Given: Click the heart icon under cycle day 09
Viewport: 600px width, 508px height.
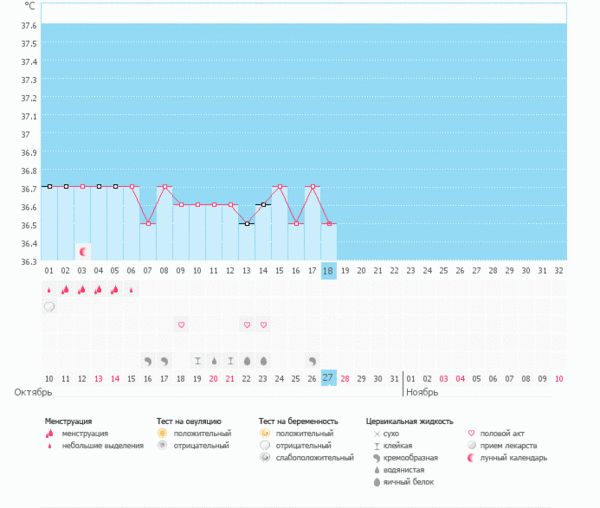Looking at the screenshot, I should tap(181, 325).
